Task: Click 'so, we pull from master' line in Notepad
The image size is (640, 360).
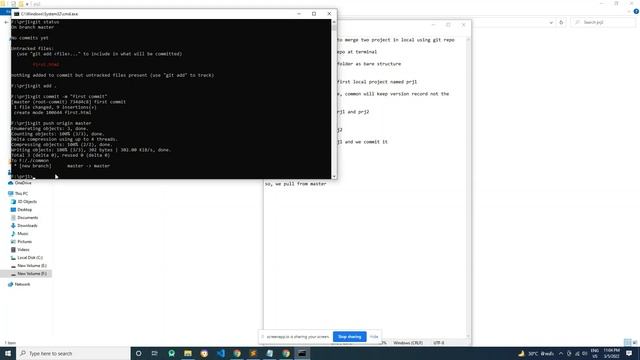Action: pyautogui.click(x=296, y=184)
